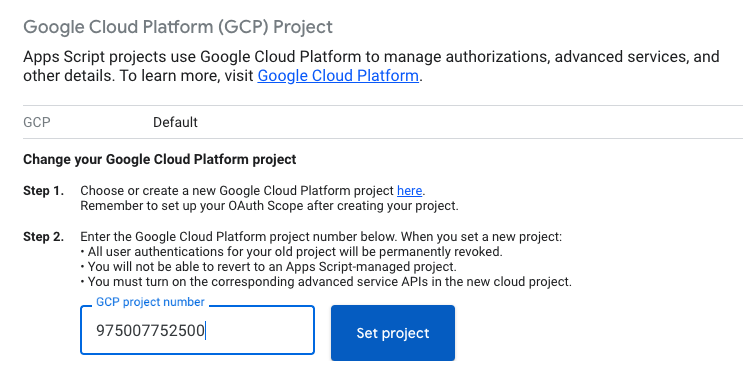Click the 'Apps Script projects use' description paragraph
This screenshot has height=372, width=748.
pyautogui.click(x=371, y=66)
